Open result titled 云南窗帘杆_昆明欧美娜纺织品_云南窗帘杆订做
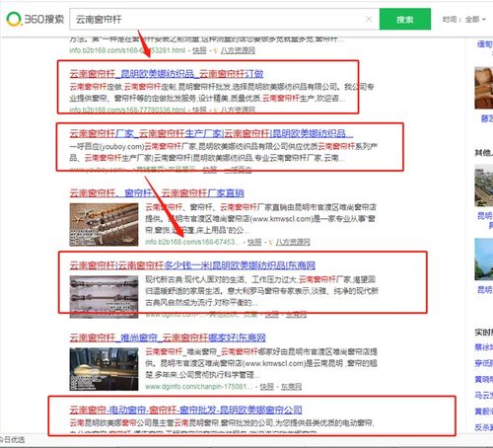Image resolution: width=493 pixels, height=448 pixels. tap(167, 74)
